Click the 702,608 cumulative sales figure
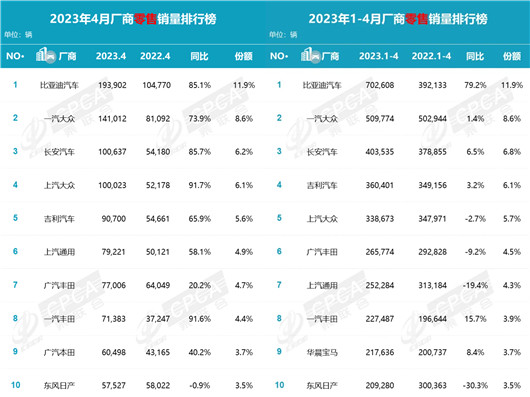The width and height of the screenshot is (530, 397). [x=380, y=85]
